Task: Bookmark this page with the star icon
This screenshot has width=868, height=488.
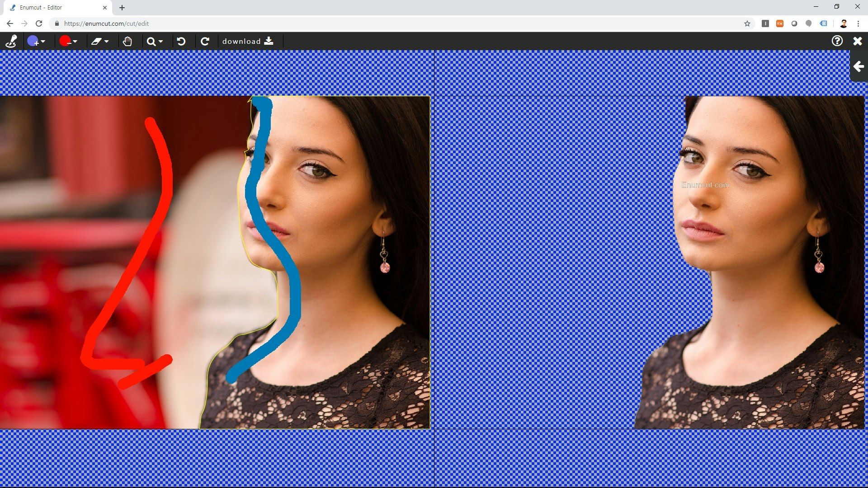Action: point(747,23)
